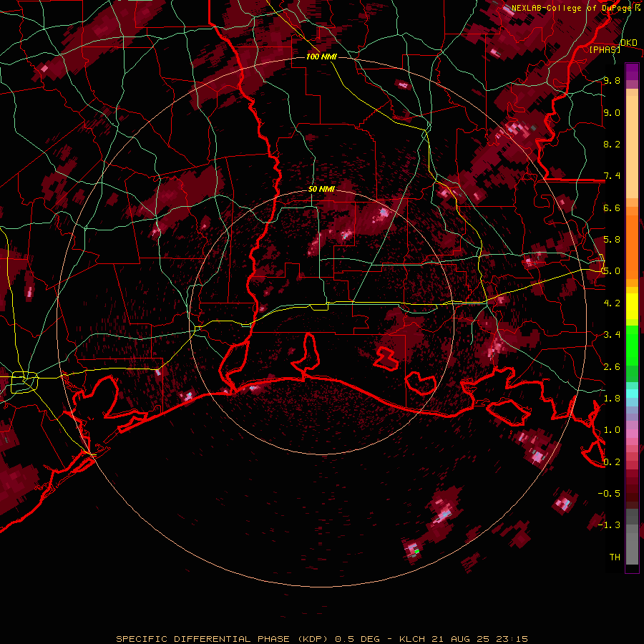This screenshot has width=644, height=644.
Task: Click the 3.4 scale value
Action: pyautogui.click(x=612, y=335)
